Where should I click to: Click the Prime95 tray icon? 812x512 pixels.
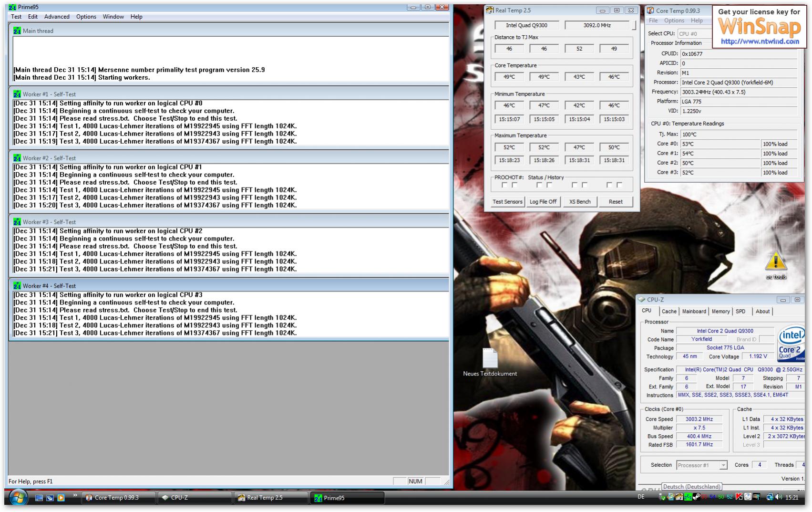(x=688, y=497)
